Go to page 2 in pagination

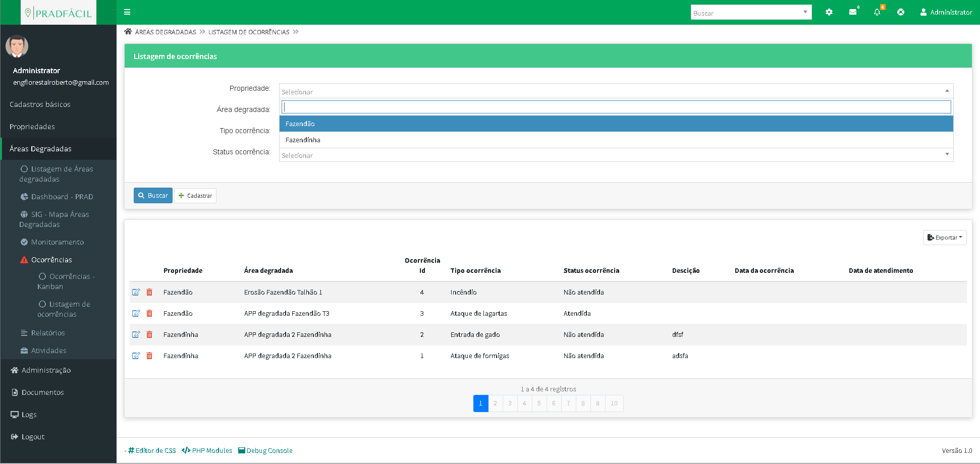495,403
